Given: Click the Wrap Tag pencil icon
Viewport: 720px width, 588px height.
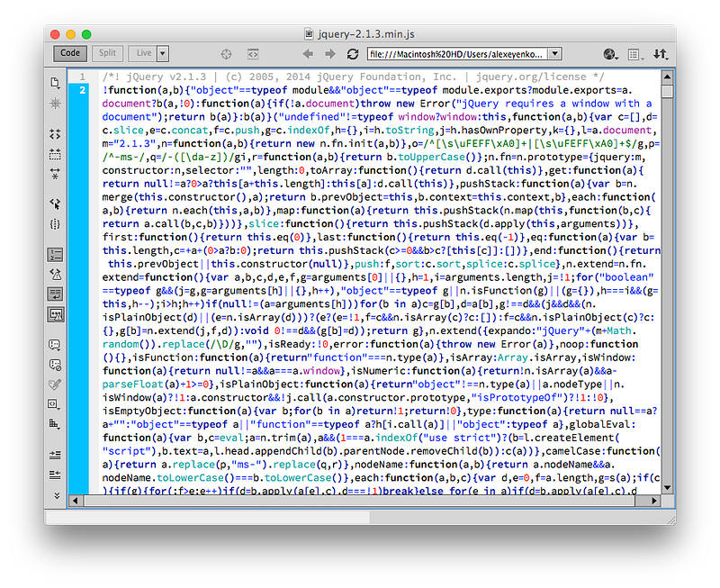Looking at the screenshot, I should click(55, 384).
